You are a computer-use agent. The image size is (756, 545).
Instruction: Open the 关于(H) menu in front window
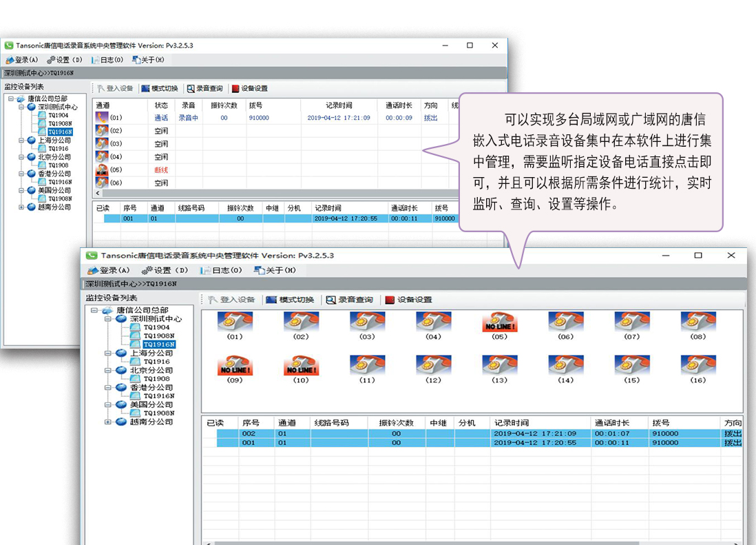click(275, 270)
